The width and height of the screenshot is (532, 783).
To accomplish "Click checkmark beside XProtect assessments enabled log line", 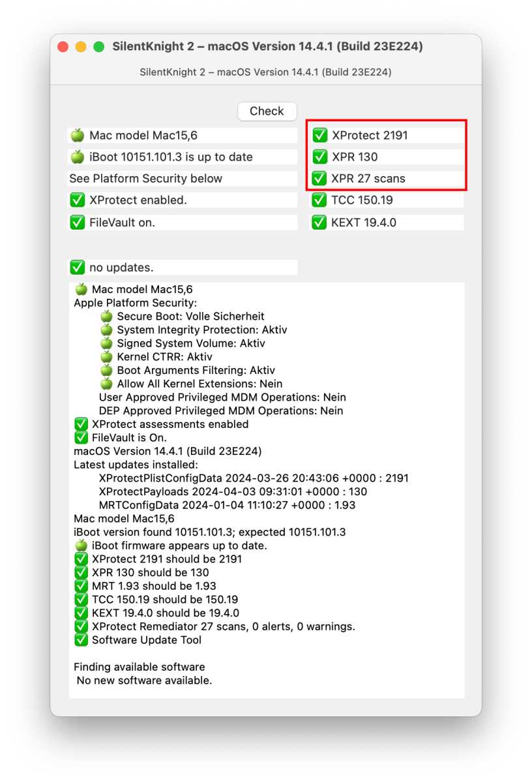I will [x=81, y=424].
